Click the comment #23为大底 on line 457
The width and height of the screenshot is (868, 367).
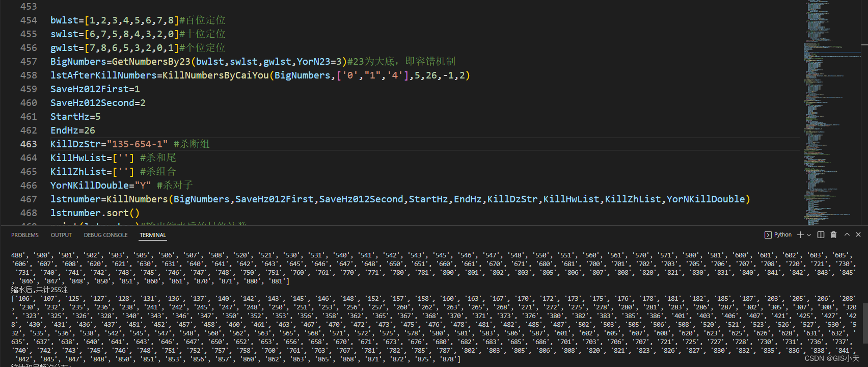coord(401,62)
